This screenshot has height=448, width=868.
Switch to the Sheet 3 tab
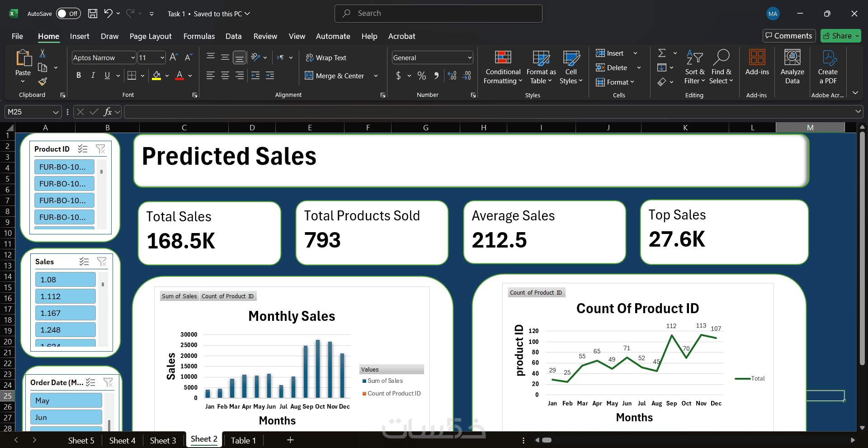[x=163, y=440]
